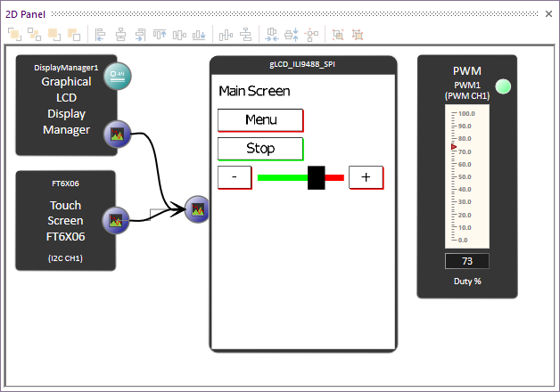Image resolution: width=560 pixels, height=392 pixels.
Task: Click the Group objects toolbar icon
Action: tap(338, 35)
